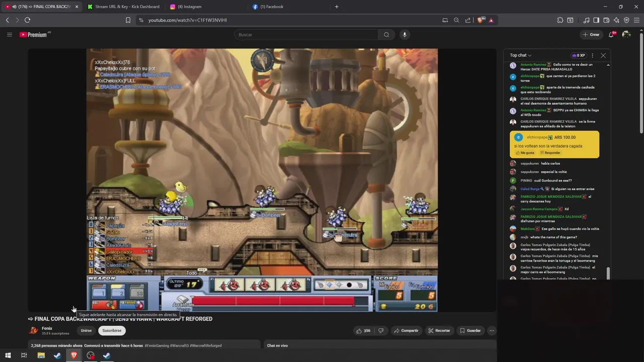The width and height of the screenshot is (644, 362).
Task: Like the video with thumbs up
Action: click(x=363, y=330)
